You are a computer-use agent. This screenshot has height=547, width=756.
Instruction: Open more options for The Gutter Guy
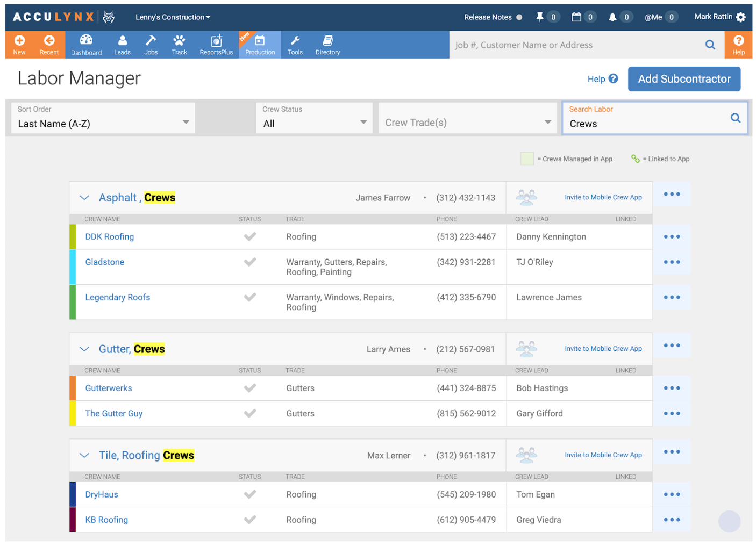click(672, 414)
